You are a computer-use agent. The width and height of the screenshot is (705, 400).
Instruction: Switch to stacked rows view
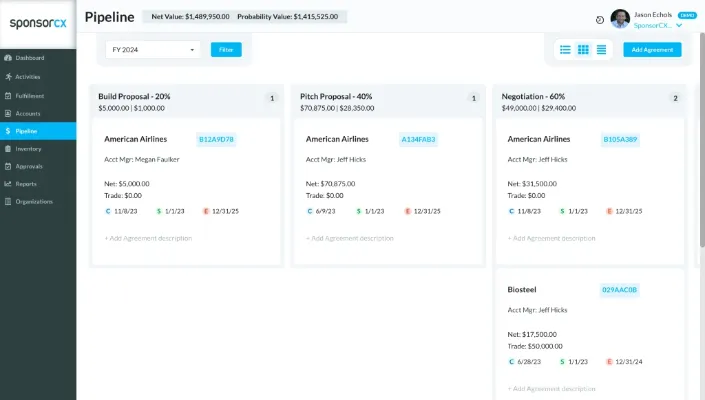click(601, 49)
